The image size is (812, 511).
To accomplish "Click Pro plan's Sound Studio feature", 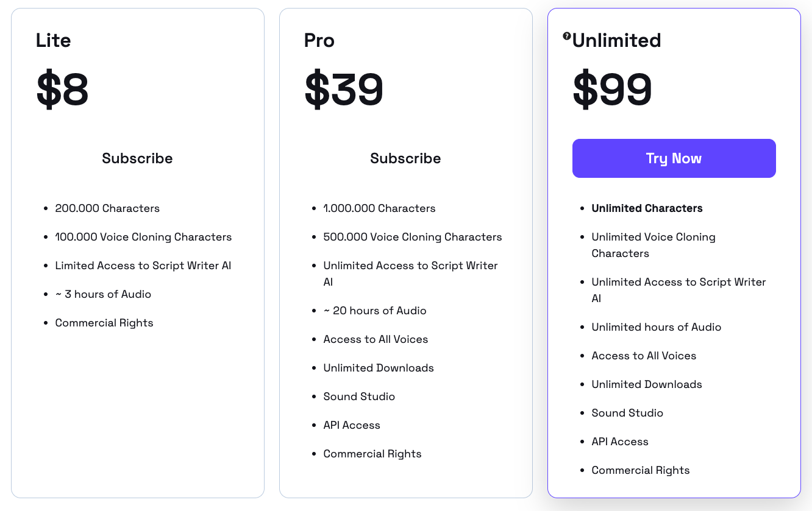I will pos(359,396).
